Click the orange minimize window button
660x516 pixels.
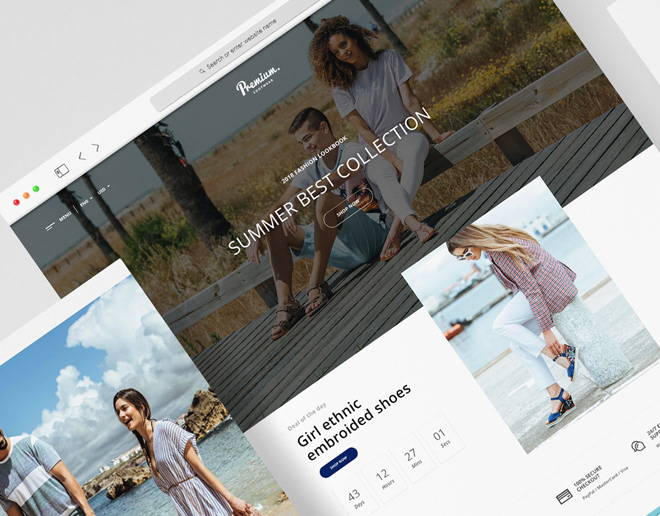coord(26,195)
